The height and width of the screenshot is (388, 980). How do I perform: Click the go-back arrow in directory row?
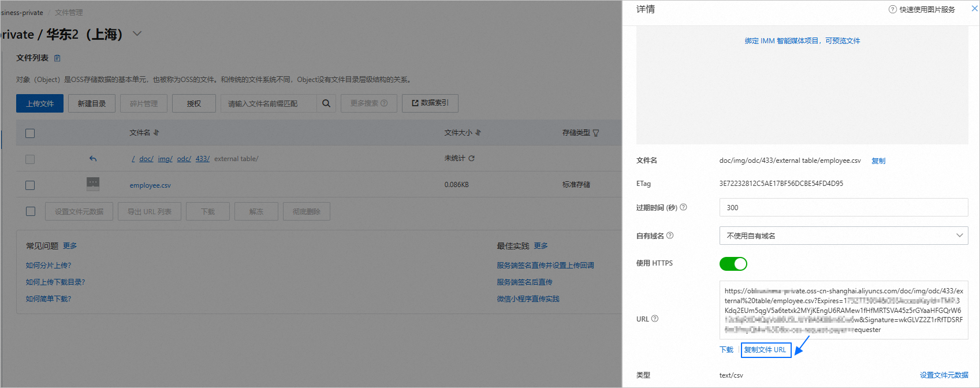(x=93, y=159)
